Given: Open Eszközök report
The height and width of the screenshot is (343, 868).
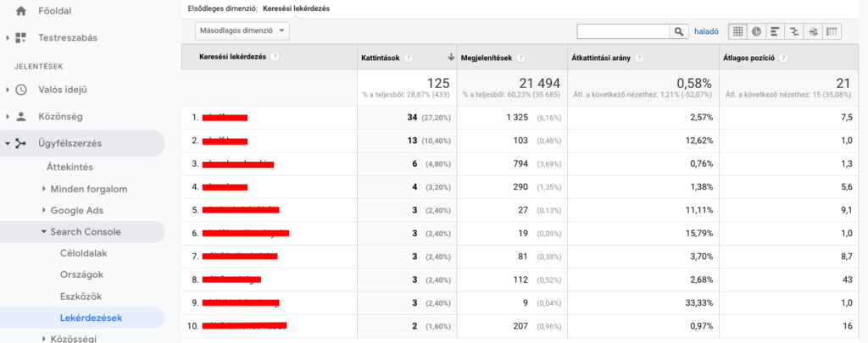Looking at the screenshot, I should tap(81, 296).
